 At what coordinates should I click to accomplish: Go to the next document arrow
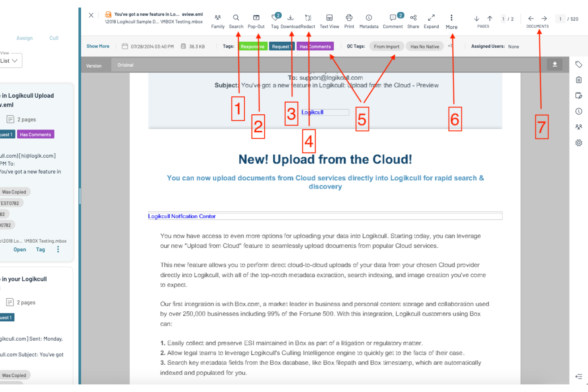click(x=544, y=19)
